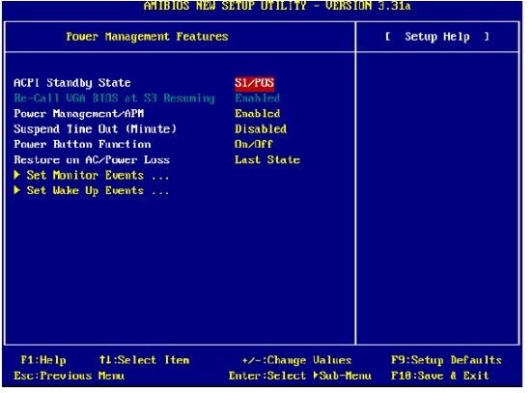The width and height of the screenshot is (532, 393).
Task: Click the ACPI Standby State label
Action: (x=71, y=83)
